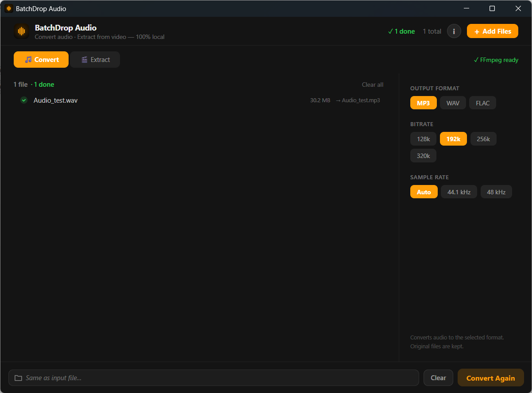
Task: Click the '1 file' count label
Action: tap(20, 85)
